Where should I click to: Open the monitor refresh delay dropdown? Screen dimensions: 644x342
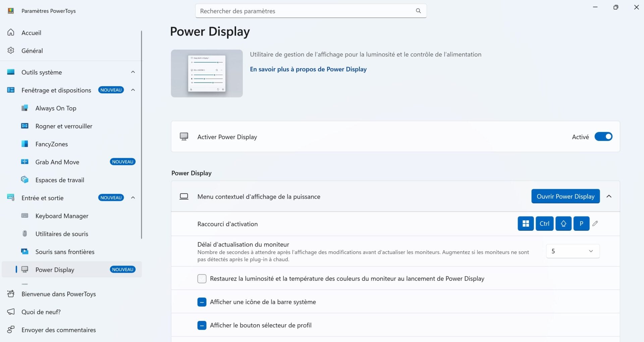coord(572,251)
